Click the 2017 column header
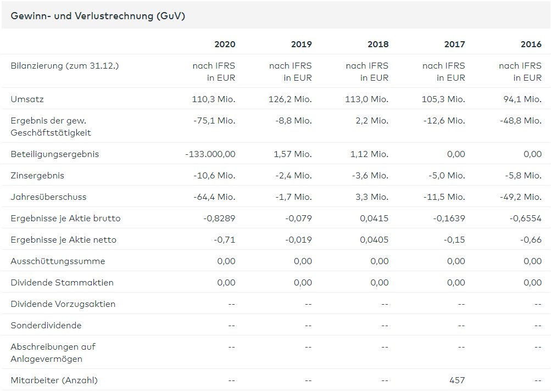Image resolution: width=551 pixels, height=392 pixels. 454,44
